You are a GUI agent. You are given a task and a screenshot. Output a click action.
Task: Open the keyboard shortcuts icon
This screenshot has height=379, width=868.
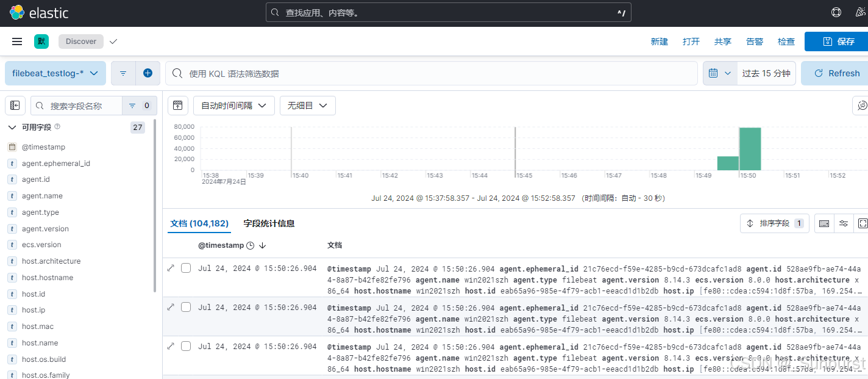click(x=824, y=223)
